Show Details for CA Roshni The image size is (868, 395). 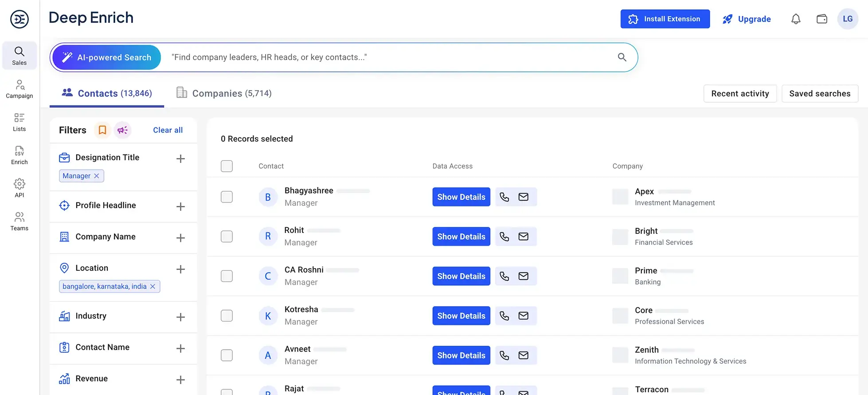(x=461, y=276)
